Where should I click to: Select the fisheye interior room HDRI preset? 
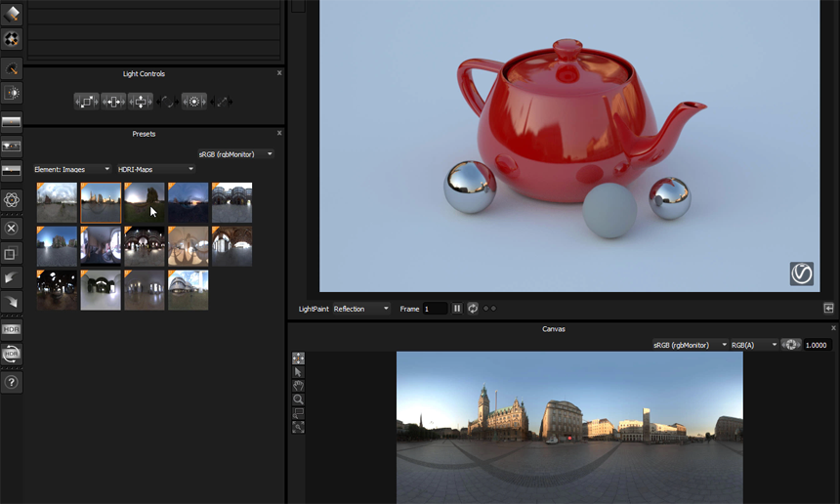pos(101,246)
